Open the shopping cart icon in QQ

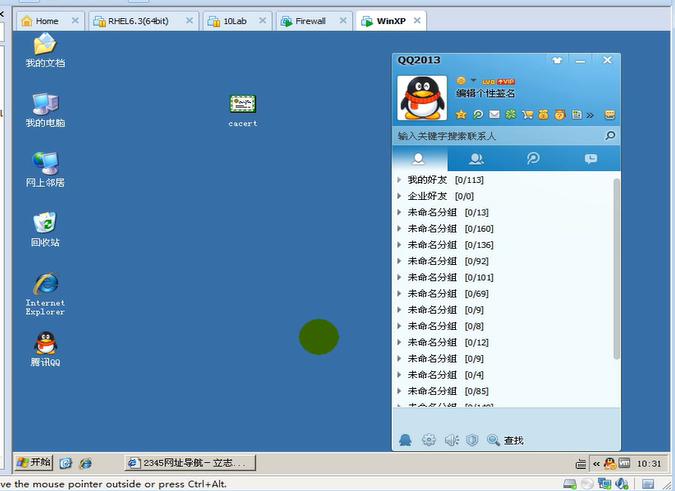coord(527,114)
